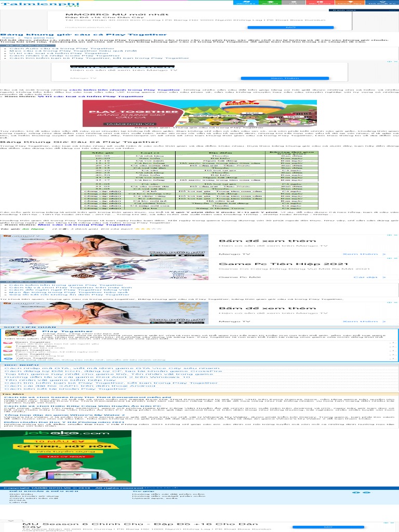Open Xem thêm link Mẹo câu cá trong Play Together

85,224
